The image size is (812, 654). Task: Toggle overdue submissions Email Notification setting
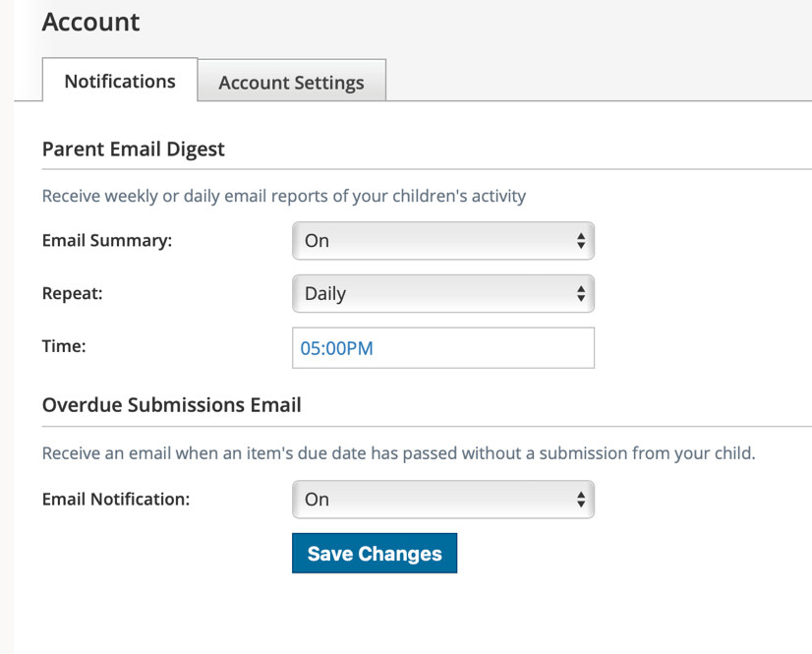(442, 499)
